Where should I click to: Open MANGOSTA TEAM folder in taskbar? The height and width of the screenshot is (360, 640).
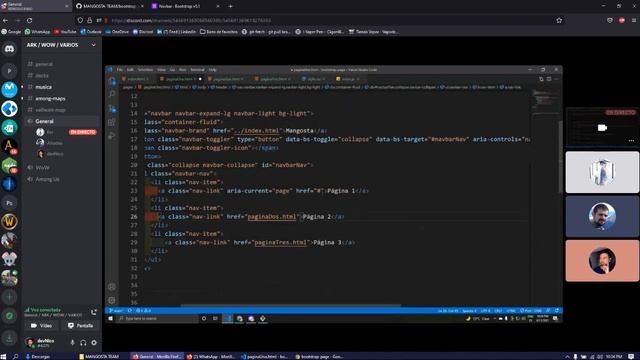99,356
